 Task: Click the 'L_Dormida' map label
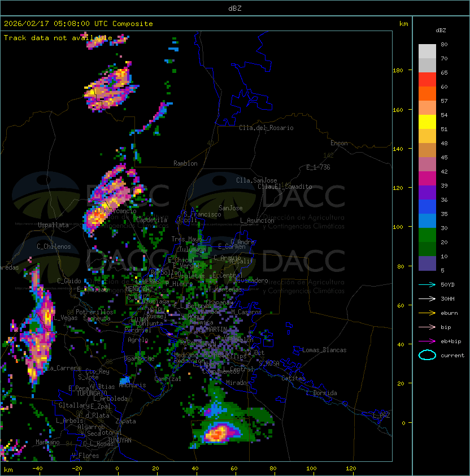click(x=321, y=393)
